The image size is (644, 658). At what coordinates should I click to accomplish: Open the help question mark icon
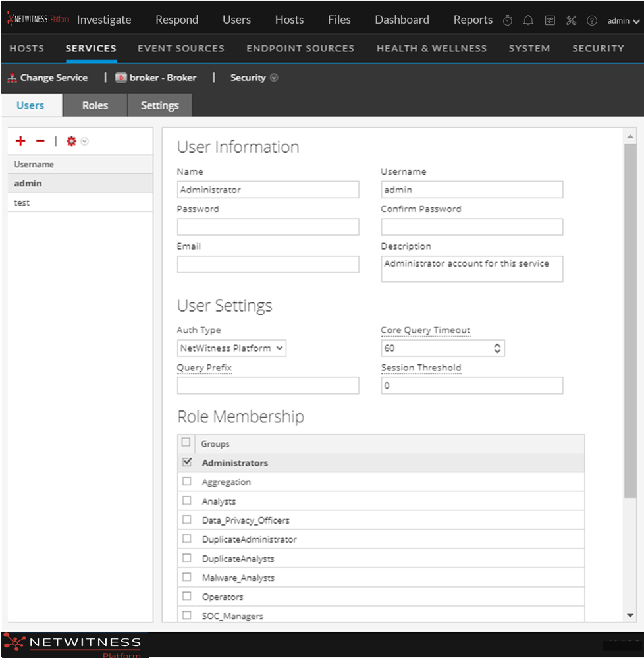(x=592, y=20)
